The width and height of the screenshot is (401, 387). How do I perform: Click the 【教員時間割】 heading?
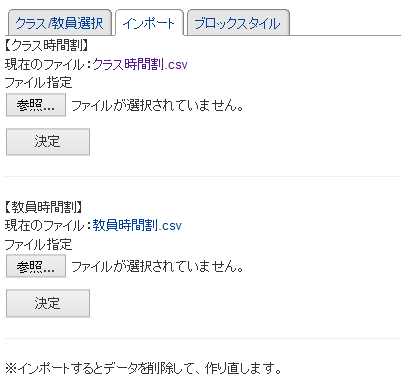point(44,207)
